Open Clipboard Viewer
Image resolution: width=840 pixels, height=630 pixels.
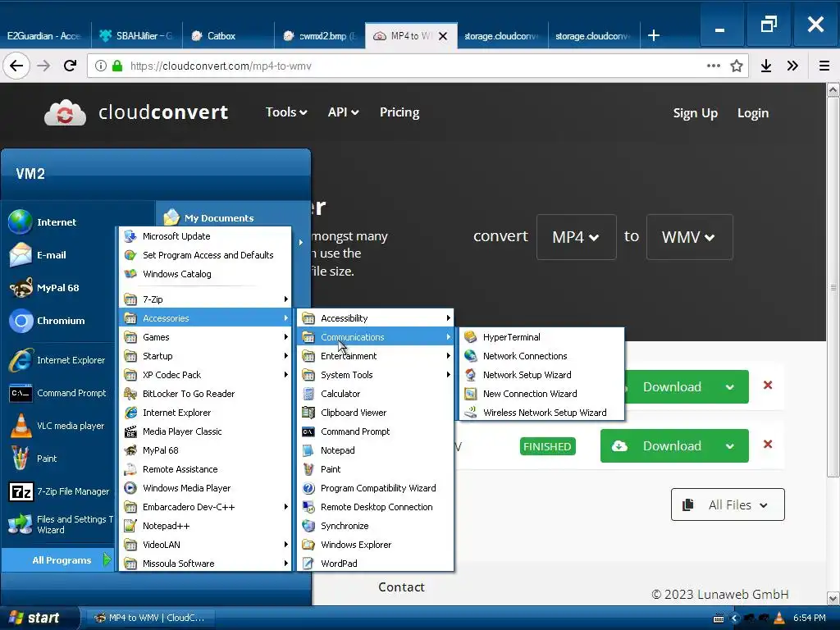tap(375, 412)
